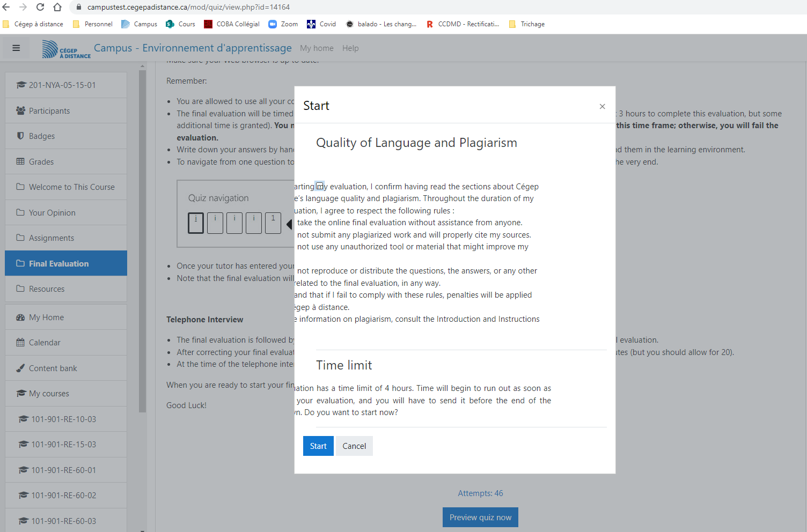Image resolution: width=807 pixels, height=532 pixels.
Task: Click the browser address bar URL
Action: point(188,7)
